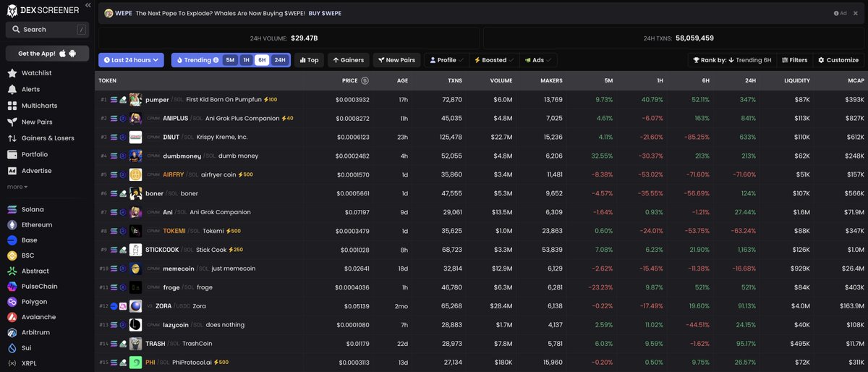Click 'Ani Grok Companion' in the Ani row
This screenshot has height=372, width=868.
pyautogui.click(x=220, y=212)
